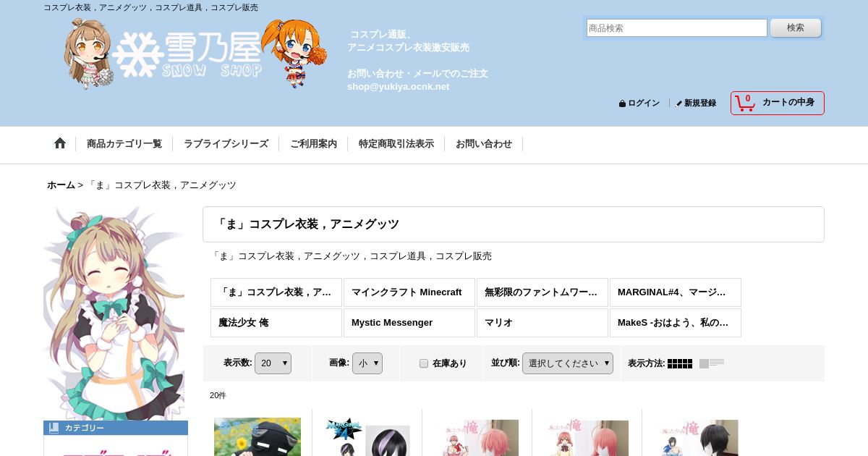Open 無彩限のファントムワールド category

pos(542,292)
